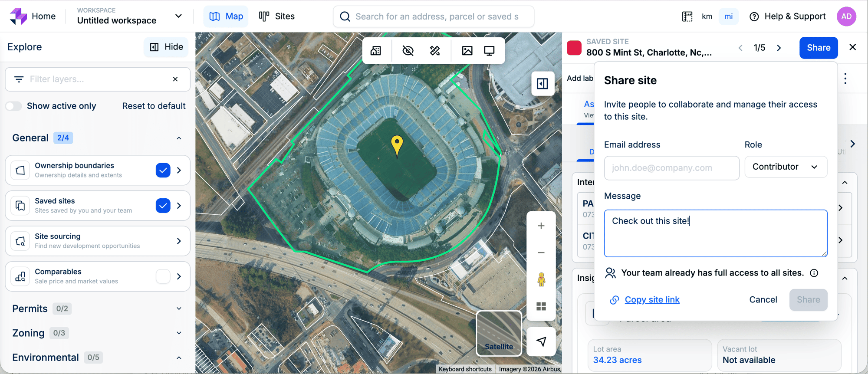Click the blue Share button in header
The height and width of the screenshot is (374, 868).
819,48
